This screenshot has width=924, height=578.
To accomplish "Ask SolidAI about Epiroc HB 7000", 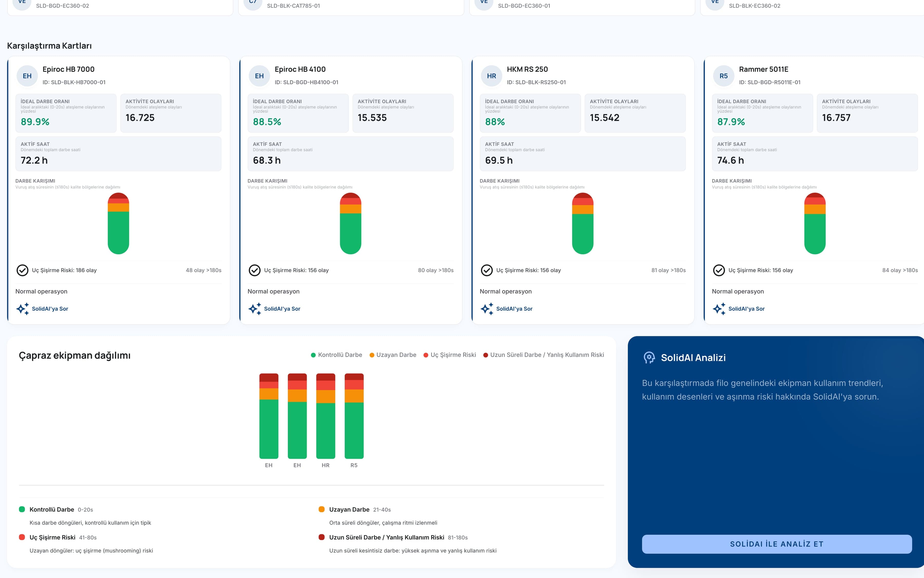I will 50,309.
